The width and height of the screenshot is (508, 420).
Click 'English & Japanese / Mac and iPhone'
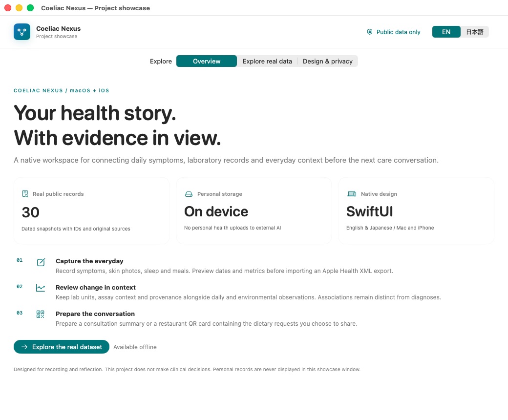[x=390, y=228]
